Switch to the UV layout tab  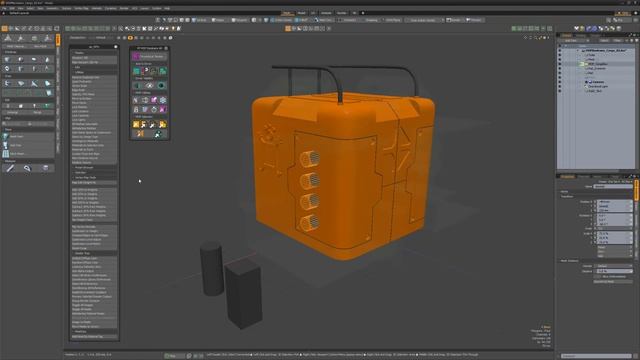coord(313,13)
